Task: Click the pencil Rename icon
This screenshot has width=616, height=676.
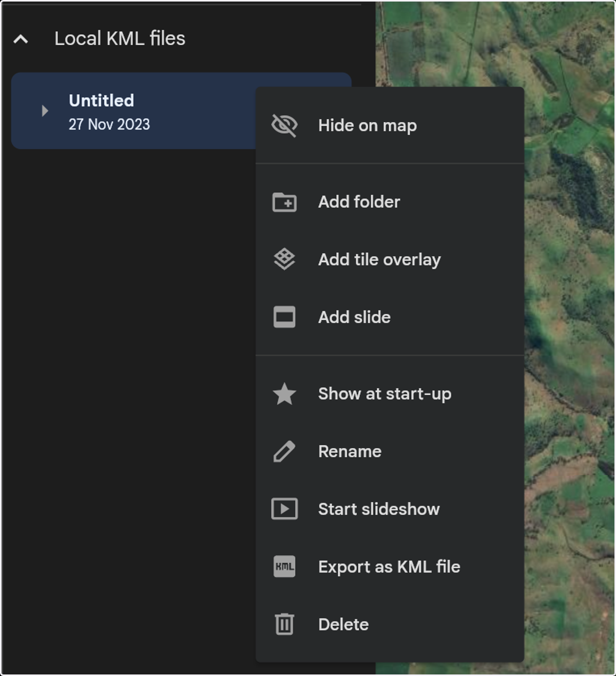Action: [284, 451]
